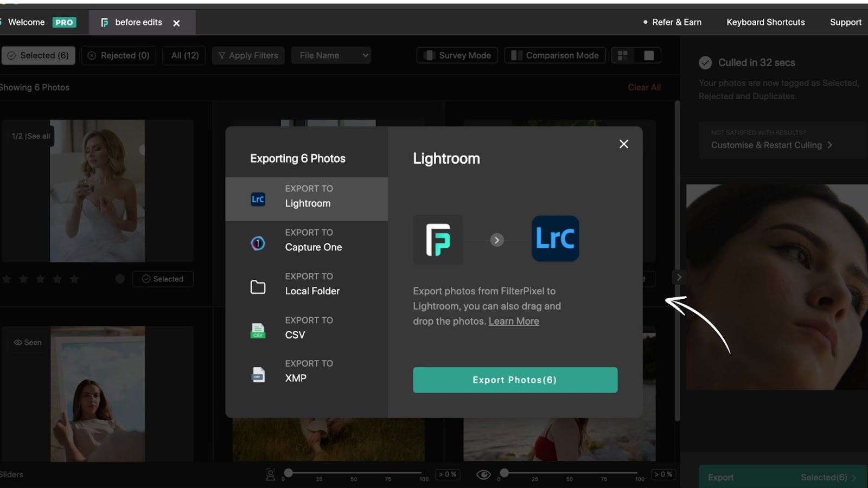Switch to grid view layout icon
Image resolution: width=868 pixels, height=488 pixels.
click(623, 55)
